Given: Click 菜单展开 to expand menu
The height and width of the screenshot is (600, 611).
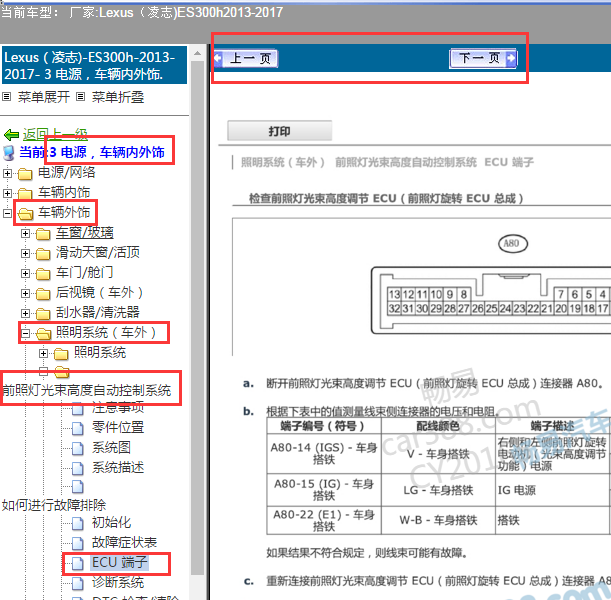Looking at the screenshot, I should (x=44, y=97).
